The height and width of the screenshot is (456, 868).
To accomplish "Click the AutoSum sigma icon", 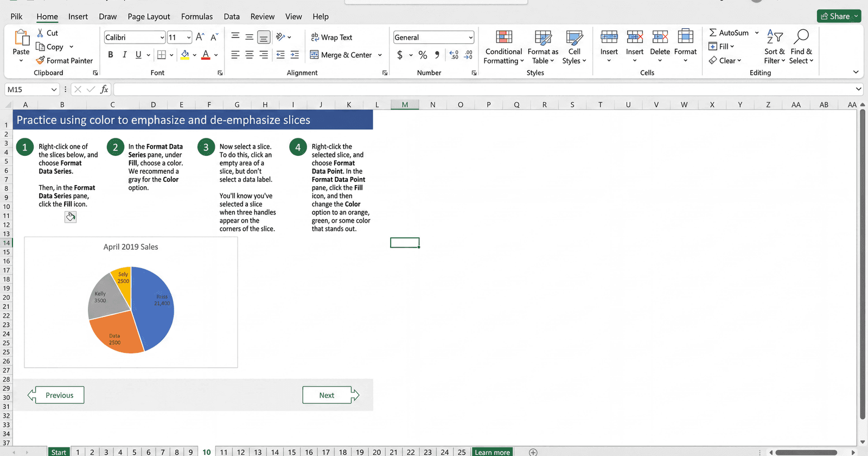I will [713, 33].
